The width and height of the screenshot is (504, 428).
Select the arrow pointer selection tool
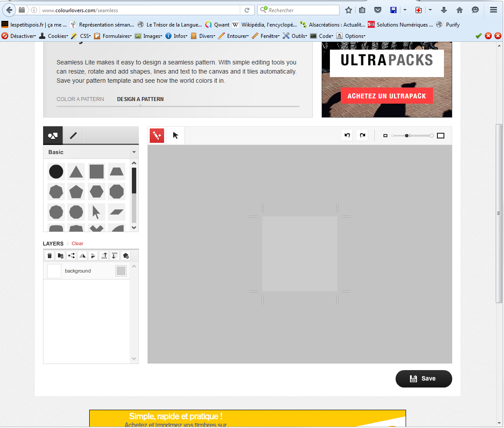tap(175, 135)
